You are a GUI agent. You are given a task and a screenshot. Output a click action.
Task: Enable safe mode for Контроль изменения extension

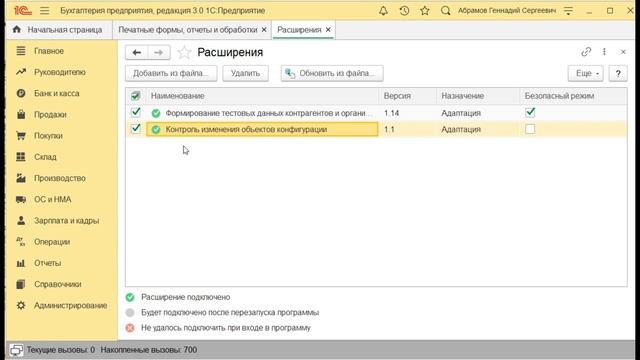530,129
